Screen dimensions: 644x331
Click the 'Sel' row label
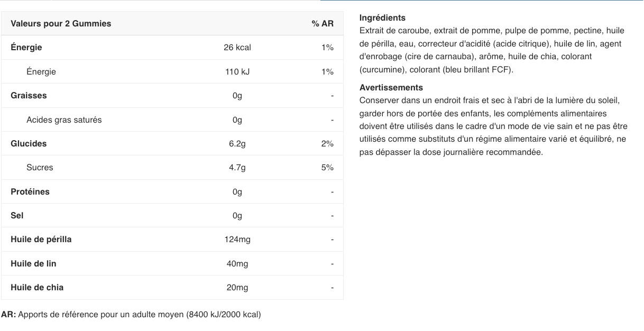(17, 216)
